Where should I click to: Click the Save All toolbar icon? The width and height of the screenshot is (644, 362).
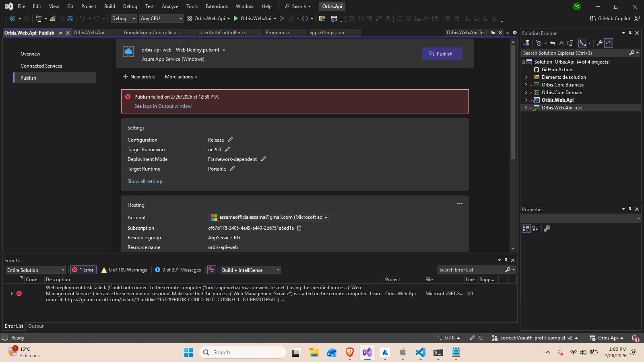[70, 19]
